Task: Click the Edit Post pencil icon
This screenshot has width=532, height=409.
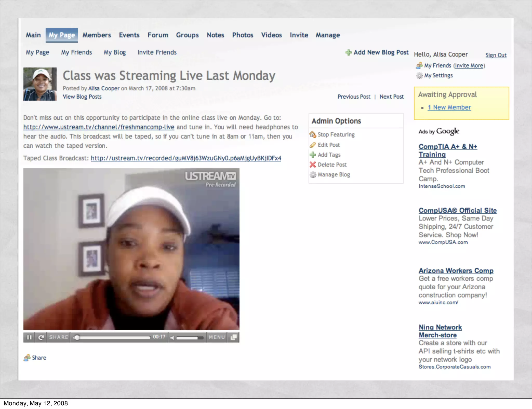Action: pyautogui.click(x=313, y=145)
